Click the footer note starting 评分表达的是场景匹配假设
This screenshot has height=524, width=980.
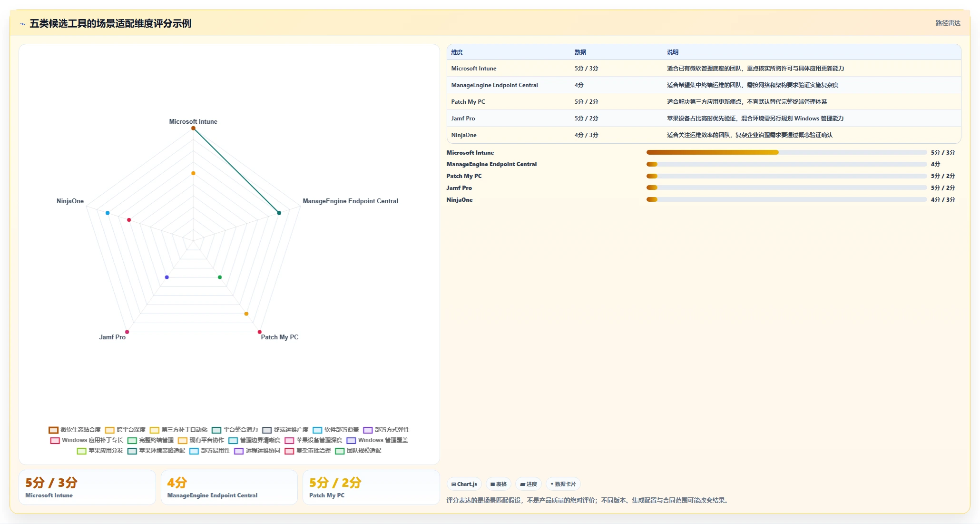click(x=588, y=500)
